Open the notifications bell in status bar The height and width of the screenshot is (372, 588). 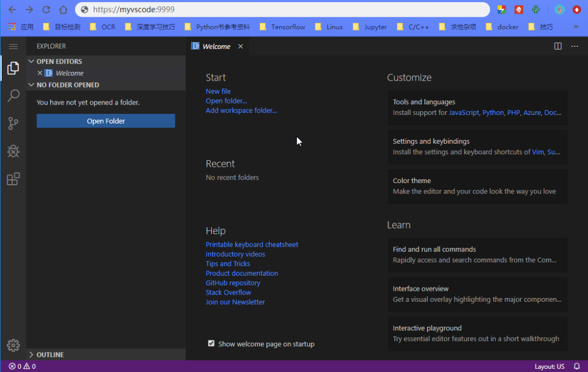(x=577, y=366)
